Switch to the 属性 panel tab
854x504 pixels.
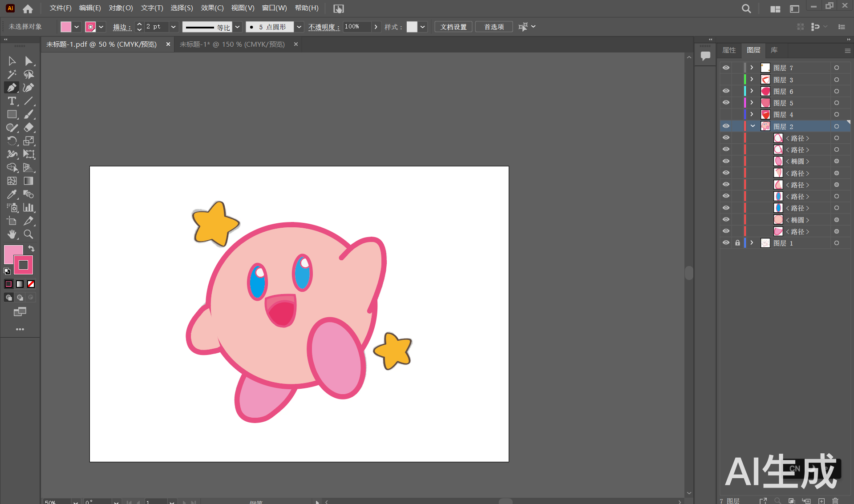tap(729, 50)
